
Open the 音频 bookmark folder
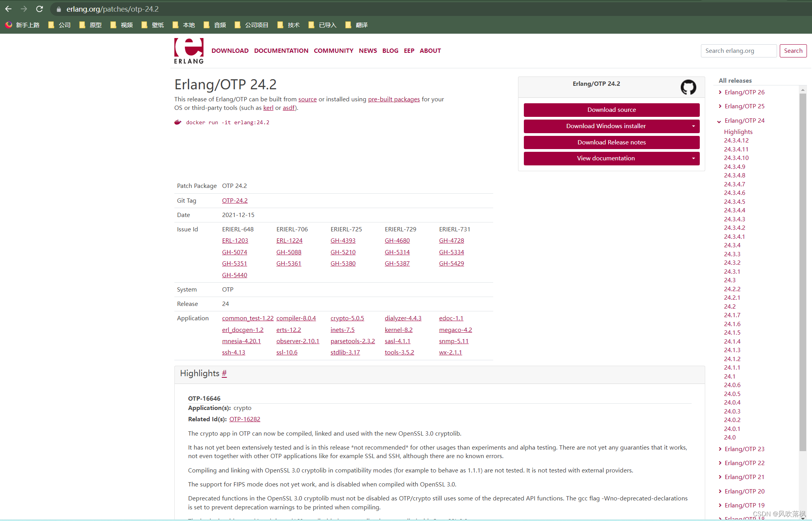[x=215, y=25]
